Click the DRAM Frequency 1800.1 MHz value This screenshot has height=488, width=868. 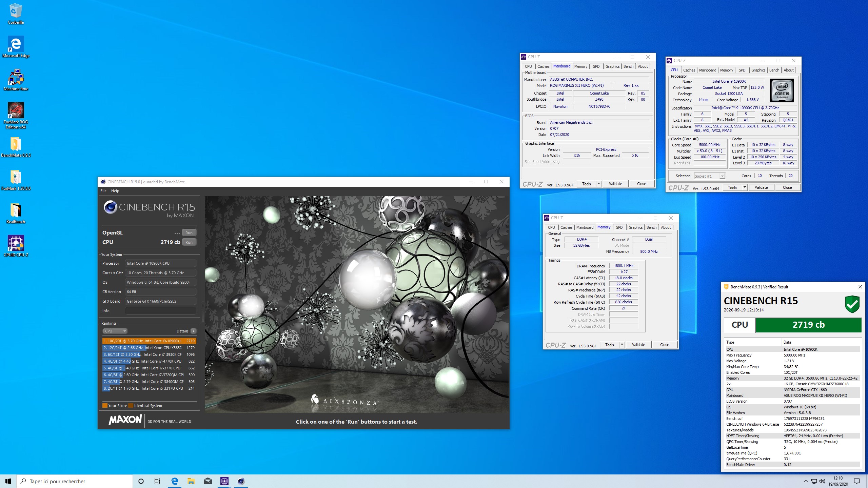(x=624, y=266)
